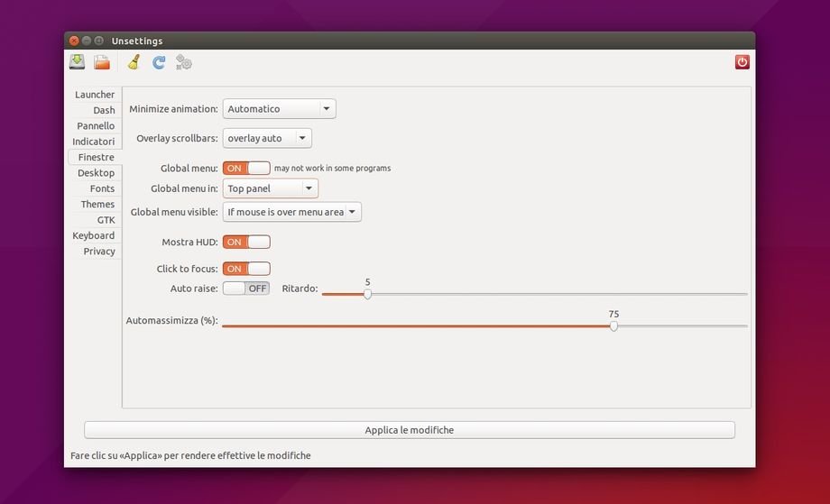Viewport: 830px width, 504px height.
Task: Click the broom reset icon
Action: pos(134,62)
